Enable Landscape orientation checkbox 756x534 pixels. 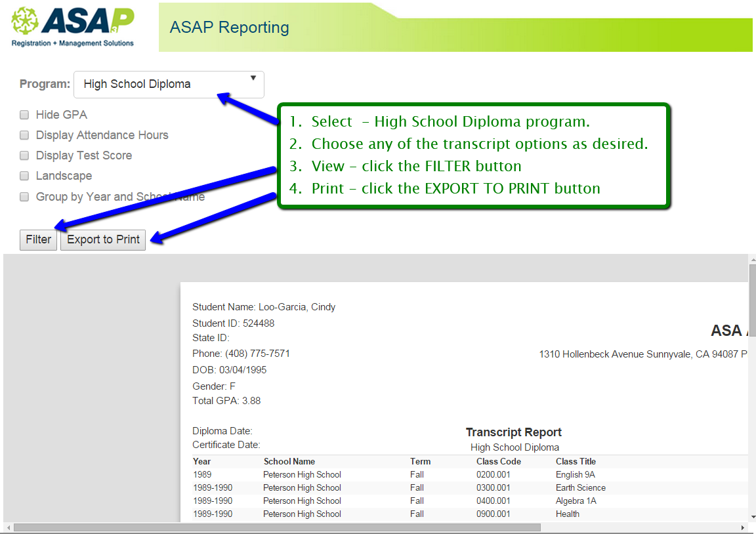[24, 176]
